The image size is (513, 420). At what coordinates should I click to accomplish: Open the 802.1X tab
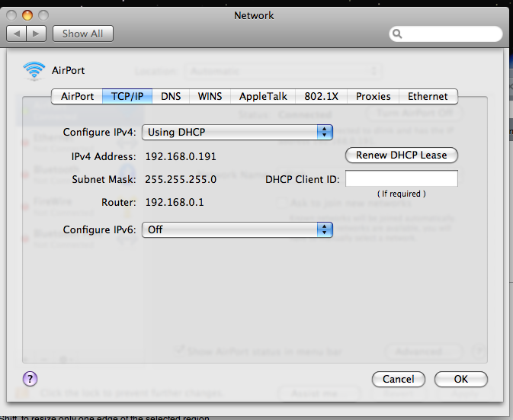coord(321,96)
